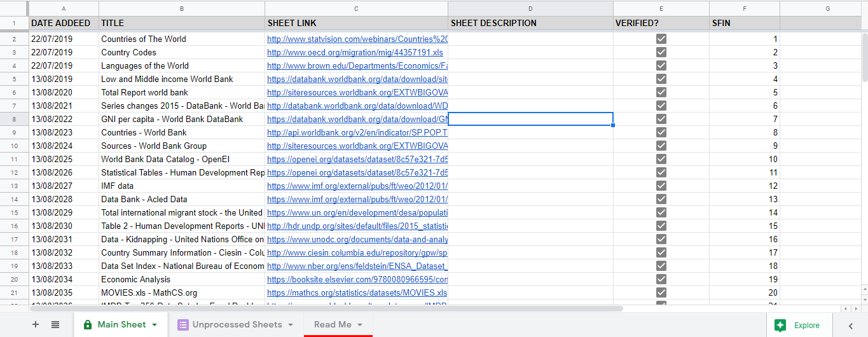The height and width of the screenshot is (337, 868).
Task: Click the Explore button
Action: point(800,325)
